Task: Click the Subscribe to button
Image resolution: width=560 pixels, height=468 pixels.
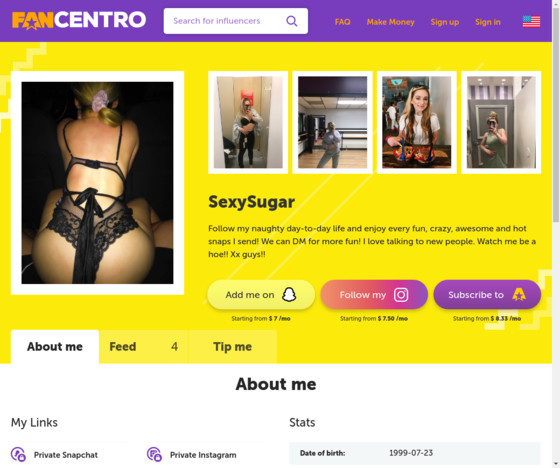Action: [487, 295]
